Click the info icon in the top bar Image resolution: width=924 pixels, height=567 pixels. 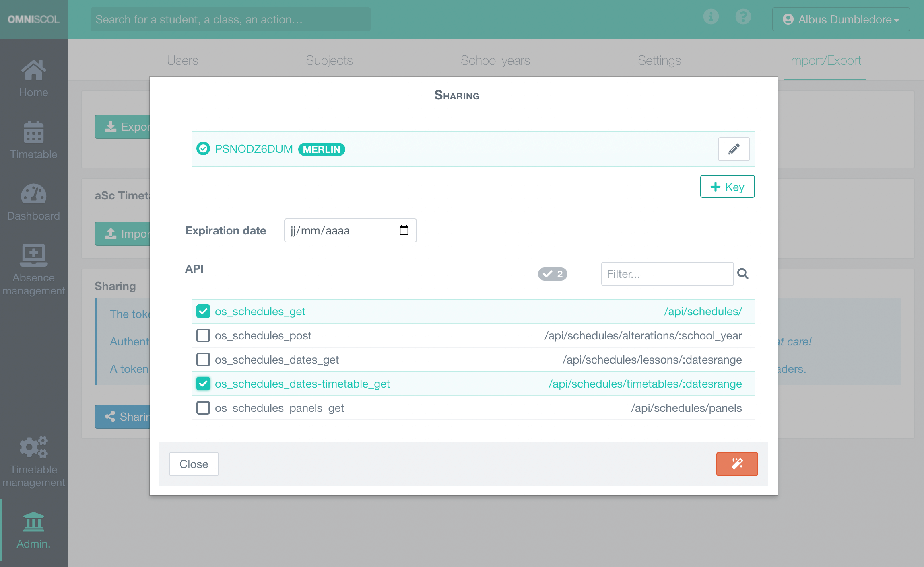pyautogui.click(x=711, y=16)
